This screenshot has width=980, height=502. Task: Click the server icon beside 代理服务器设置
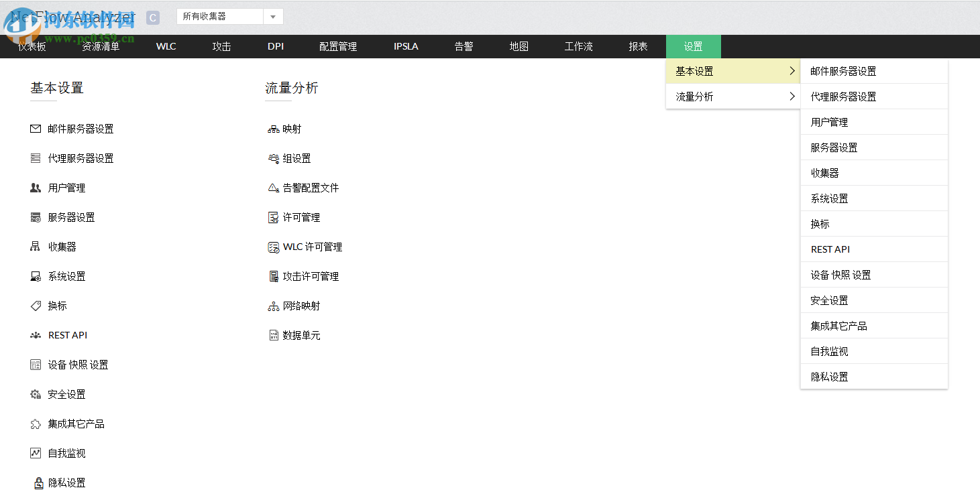(x=36, y=158)
